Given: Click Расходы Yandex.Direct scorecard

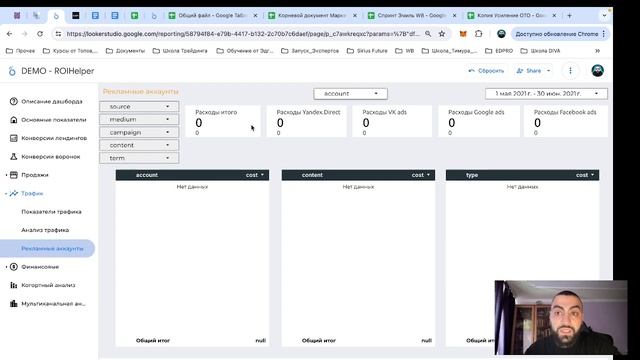Looking at the screenshot, I should coord(306,121).
